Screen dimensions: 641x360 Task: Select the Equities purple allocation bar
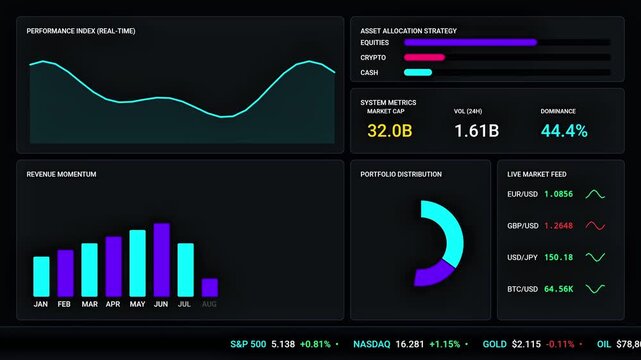pos(471,42)
